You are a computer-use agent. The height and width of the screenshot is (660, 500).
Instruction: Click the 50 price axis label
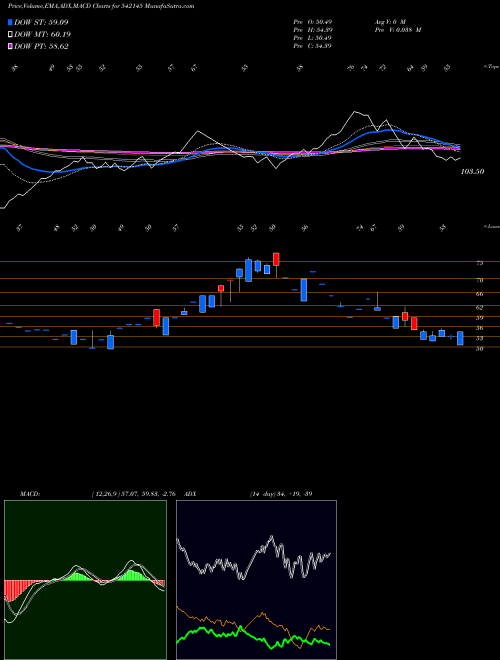[x=479, y=349]
